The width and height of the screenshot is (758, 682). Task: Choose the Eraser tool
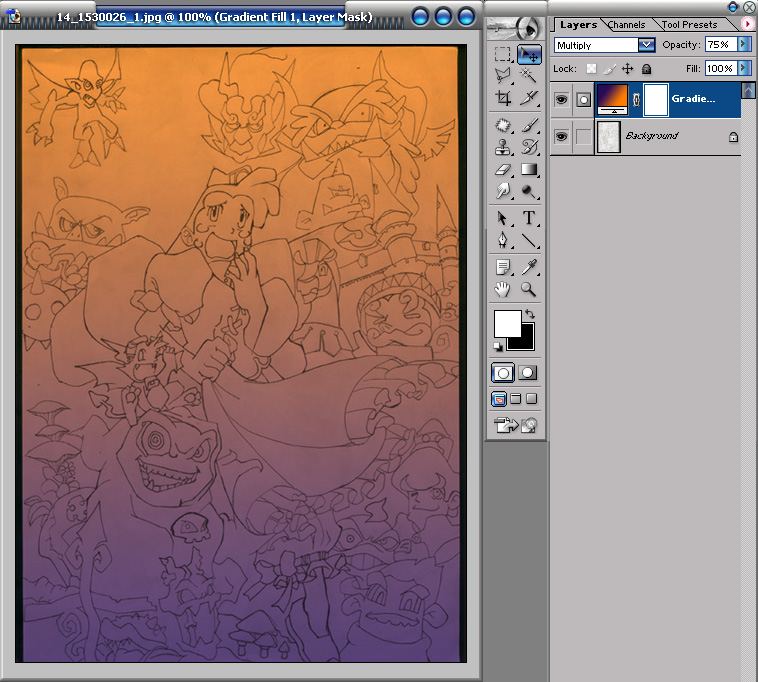tap(503, 170)
